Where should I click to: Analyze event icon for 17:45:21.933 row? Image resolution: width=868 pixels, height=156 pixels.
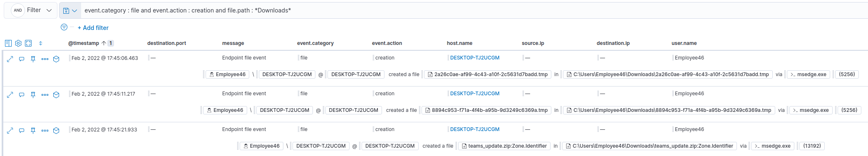coord(56,131)
